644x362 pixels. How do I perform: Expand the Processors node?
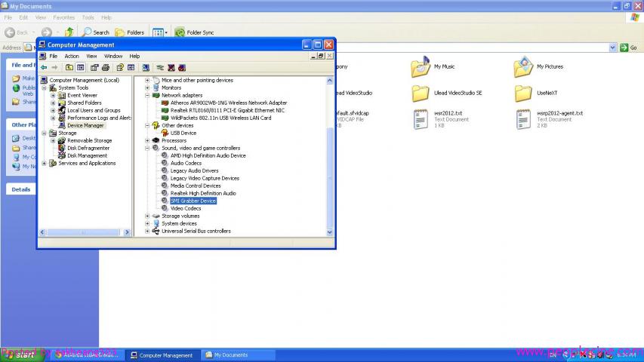pos(147,140)
